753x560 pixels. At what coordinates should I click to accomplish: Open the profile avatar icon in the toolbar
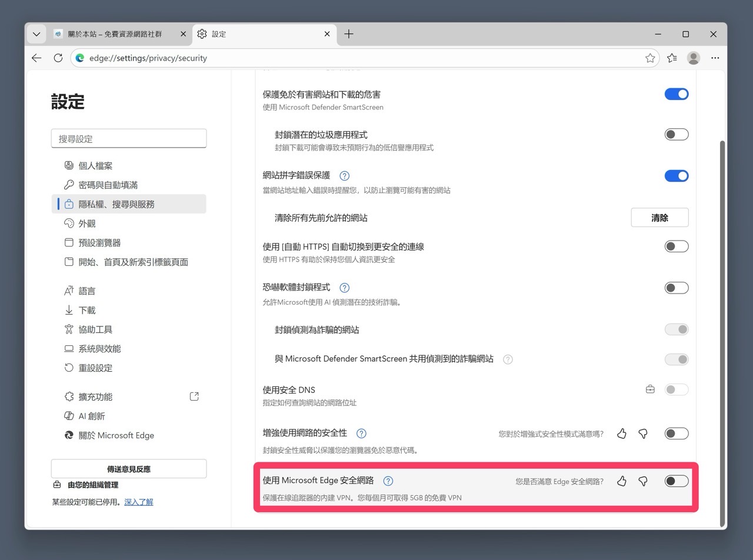click(x=693, y=58)
